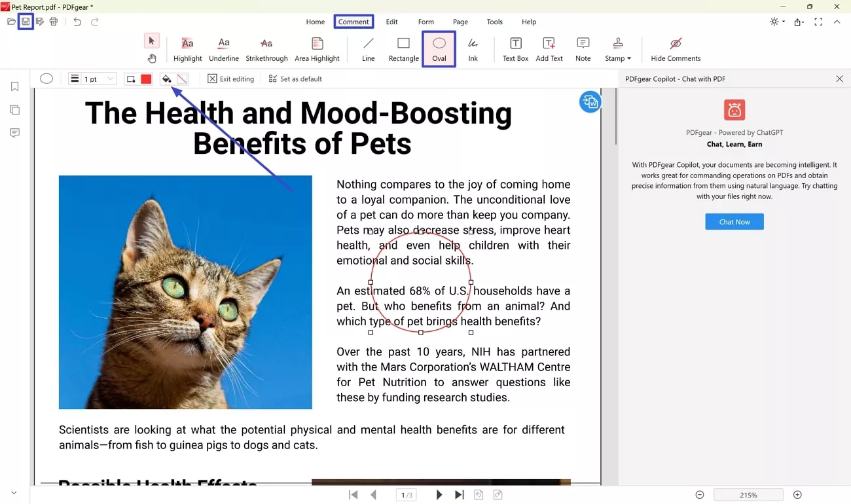Select the Highlight annotation tool
Image resolution: width=851 pixels, height=504 pixels.
point(187,49)
